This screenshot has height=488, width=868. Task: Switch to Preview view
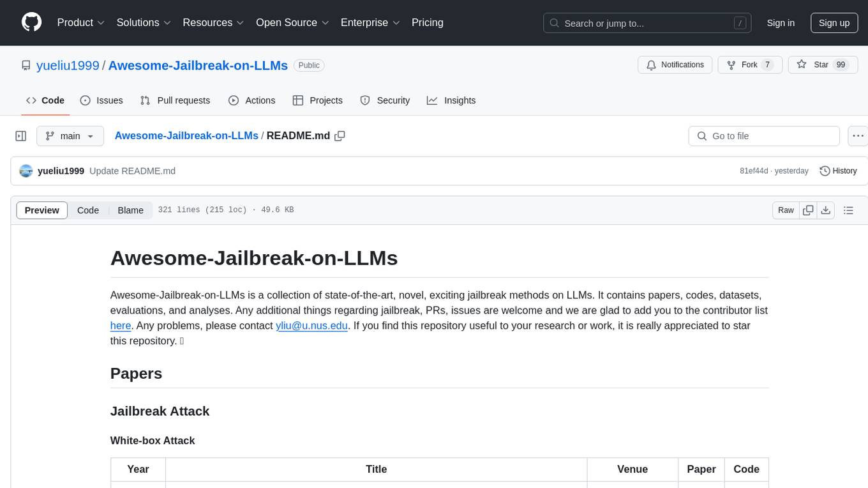pyautogui.click(x=42, y=210)
